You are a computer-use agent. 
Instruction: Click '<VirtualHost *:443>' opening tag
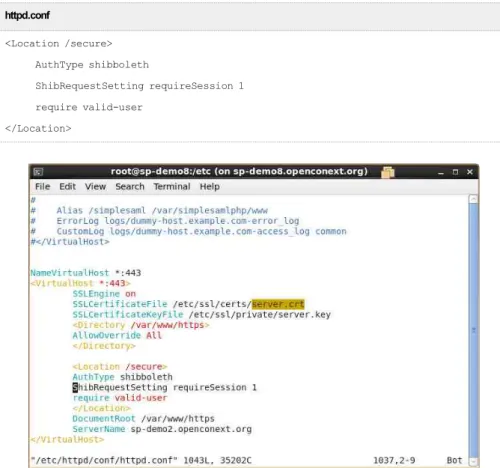(80, 283)
